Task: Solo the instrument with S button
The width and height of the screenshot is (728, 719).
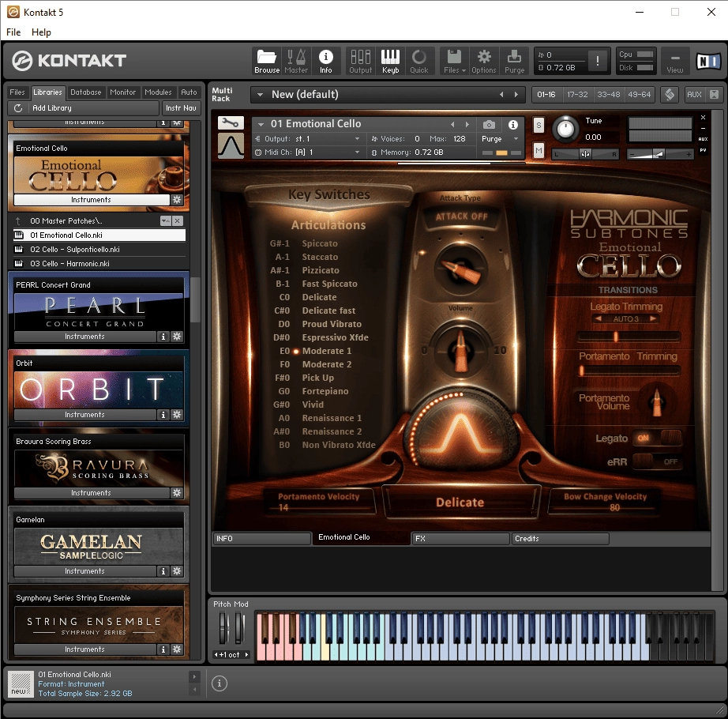Action: click(538, 125)
